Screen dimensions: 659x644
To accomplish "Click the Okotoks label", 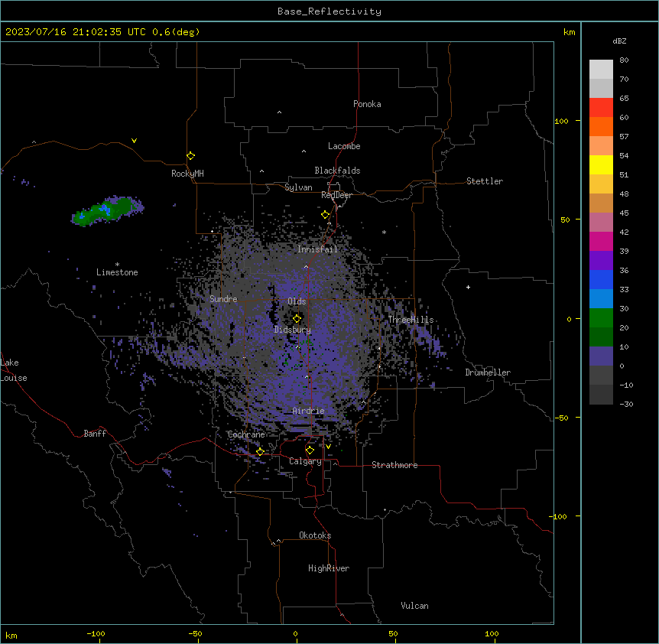I will 315,535.
